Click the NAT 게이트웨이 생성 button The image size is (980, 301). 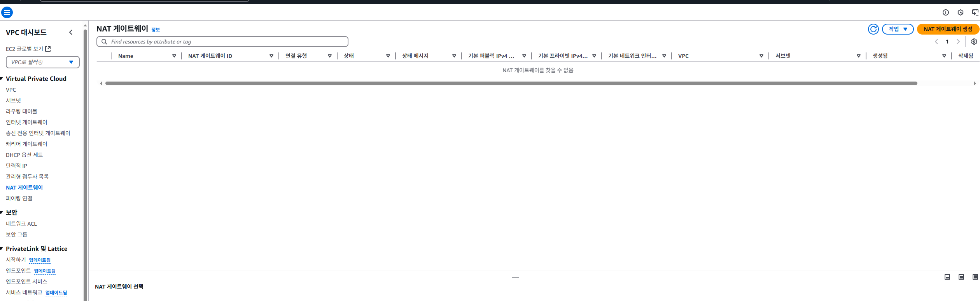pos(948,29)
